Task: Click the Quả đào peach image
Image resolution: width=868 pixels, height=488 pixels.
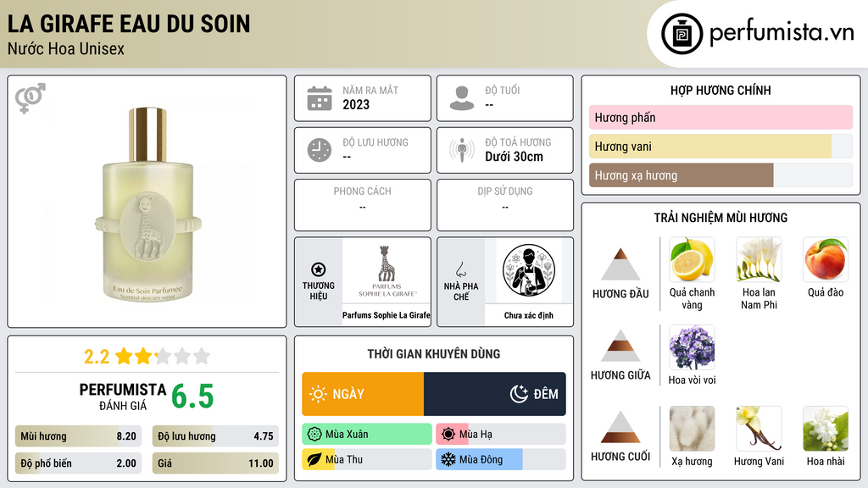Action: tap(826, 259)
